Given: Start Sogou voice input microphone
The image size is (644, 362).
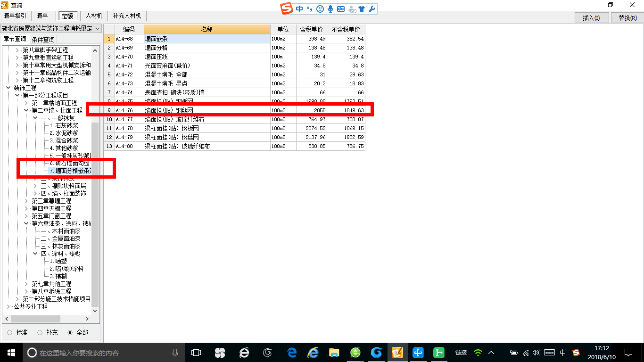Looking at the screenshot, I should [330, 9].
